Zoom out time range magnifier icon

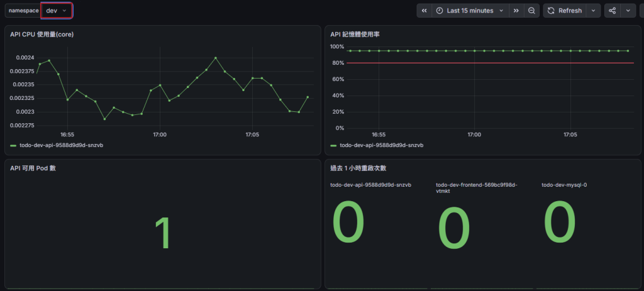click(531, 11)
